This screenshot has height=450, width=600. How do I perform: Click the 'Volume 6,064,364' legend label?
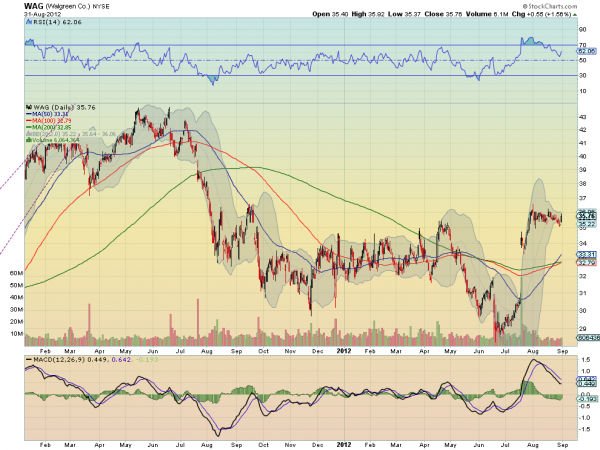(55, 140)
